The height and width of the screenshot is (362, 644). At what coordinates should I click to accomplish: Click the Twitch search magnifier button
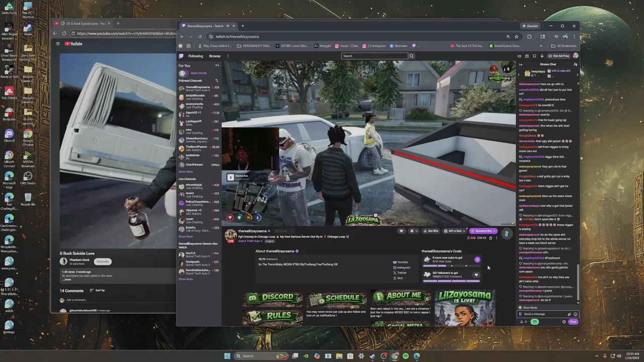pyautogui.click(x=412, y=56)
